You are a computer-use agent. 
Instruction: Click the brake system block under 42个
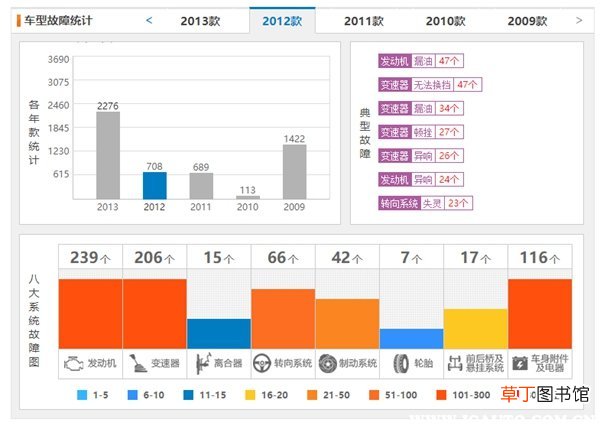pos(347,324)
